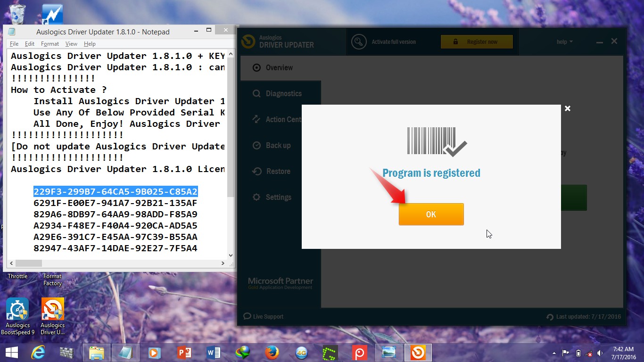This screenshot has width=644, height=362.
Task: Click the network icon in system tray
Action: tap(589, 353)
